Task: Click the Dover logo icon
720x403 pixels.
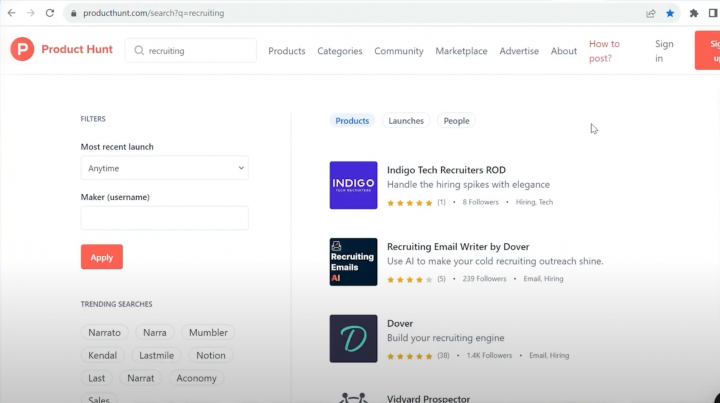Action: click(x=353, y=339)
